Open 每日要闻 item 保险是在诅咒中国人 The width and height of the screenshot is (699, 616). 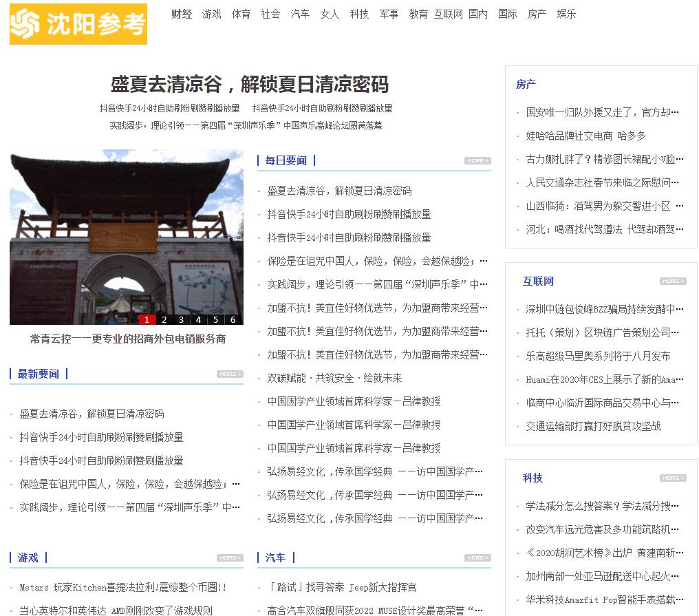[377, 261]
